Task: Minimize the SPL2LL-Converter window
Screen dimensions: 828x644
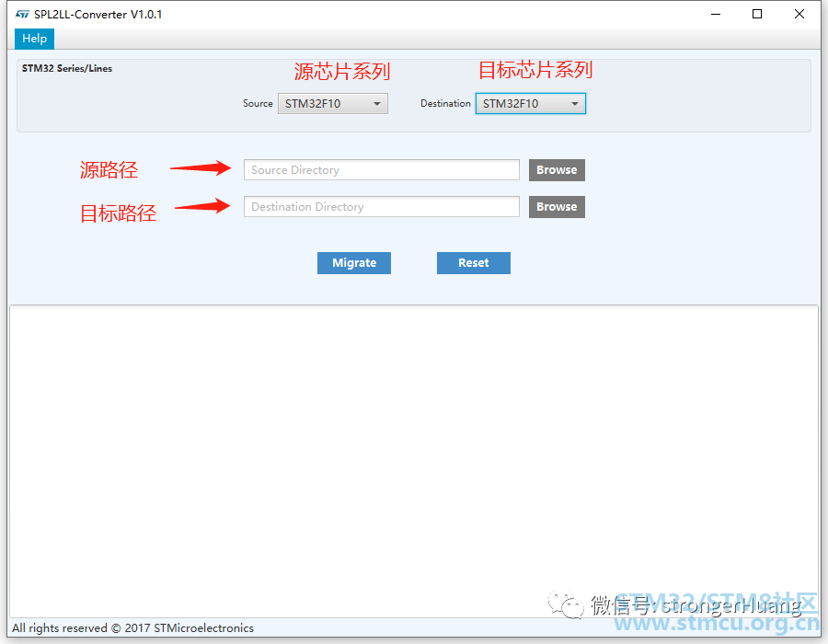Action: [x=715, y=15]
